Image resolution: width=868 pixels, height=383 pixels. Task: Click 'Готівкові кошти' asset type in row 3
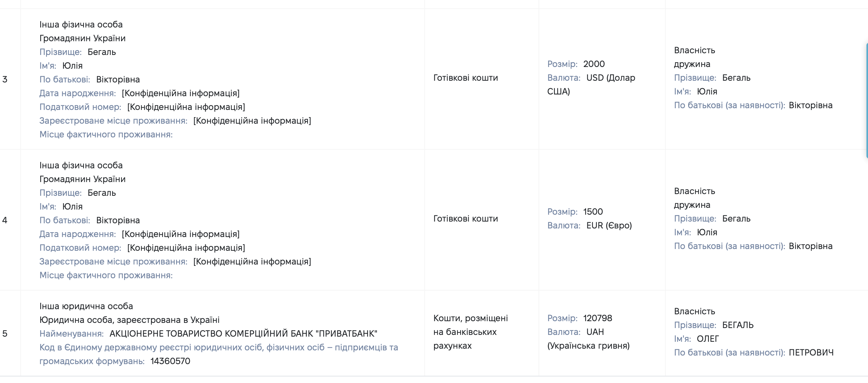tap(466, 78)
